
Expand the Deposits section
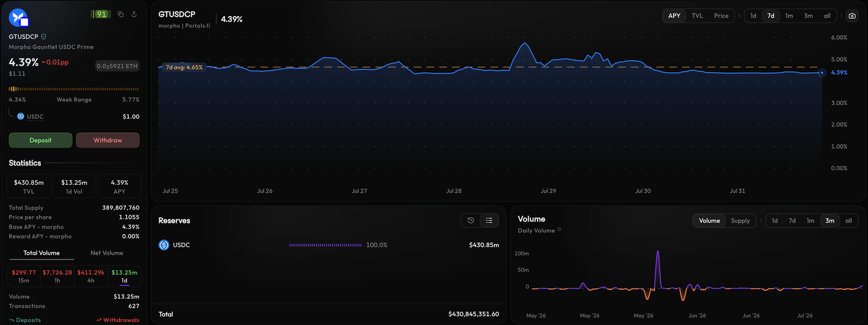[25, 320]
